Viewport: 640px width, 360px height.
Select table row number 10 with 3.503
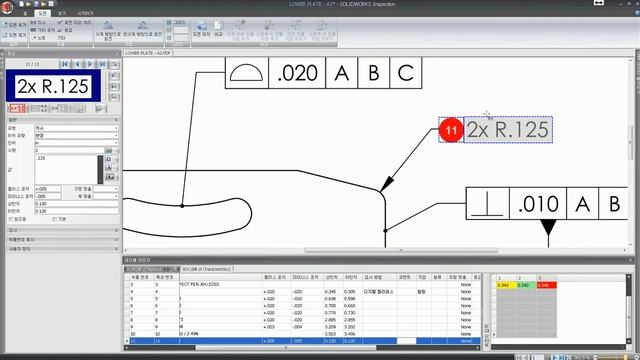point(303,334)
